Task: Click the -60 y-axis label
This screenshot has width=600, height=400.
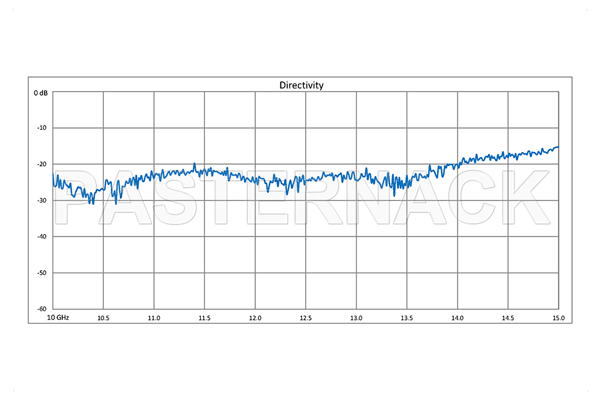Action: pyautogui.click(x=43, y=308)
